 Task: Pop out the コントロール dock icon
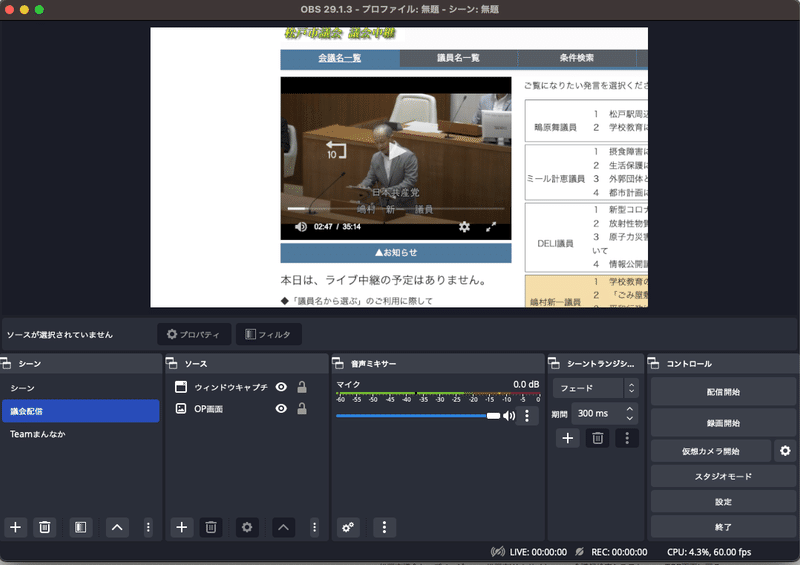[x=654, y=363]
